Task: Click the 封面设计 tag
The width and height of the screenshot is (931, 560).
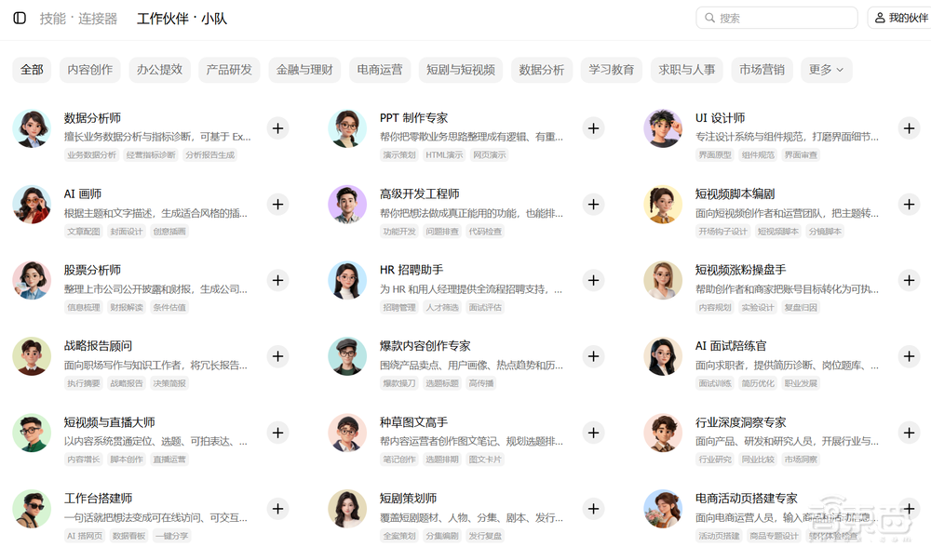Action: tap(127, 232)
